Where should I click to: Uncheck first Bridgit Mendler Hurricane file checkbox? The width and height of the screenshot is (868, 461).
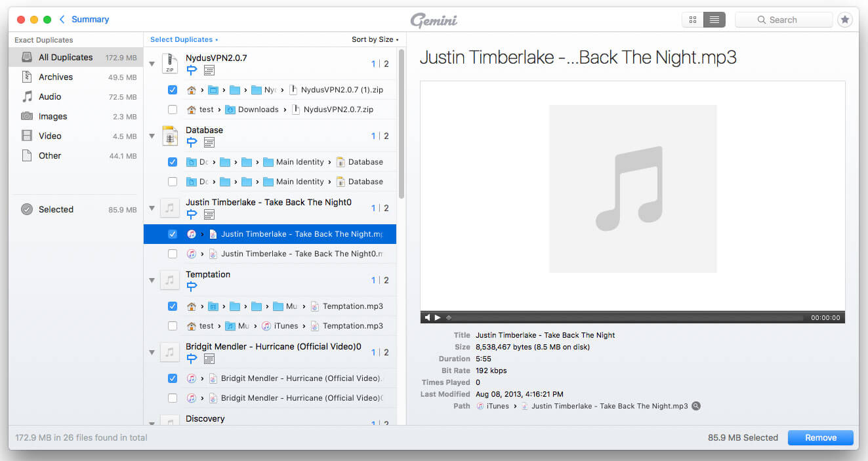click(173, 378)
